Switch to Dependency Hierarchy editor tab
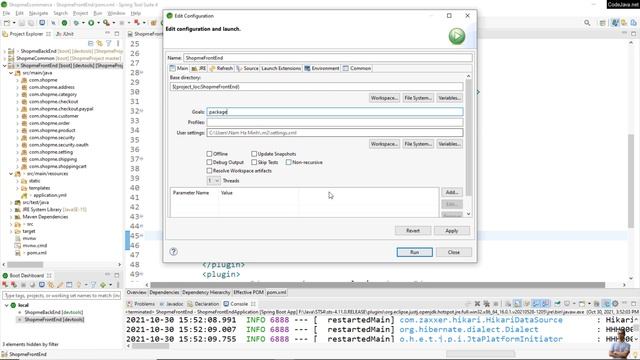The height and width of the screenshot is (360, 640). coord(206,292)
